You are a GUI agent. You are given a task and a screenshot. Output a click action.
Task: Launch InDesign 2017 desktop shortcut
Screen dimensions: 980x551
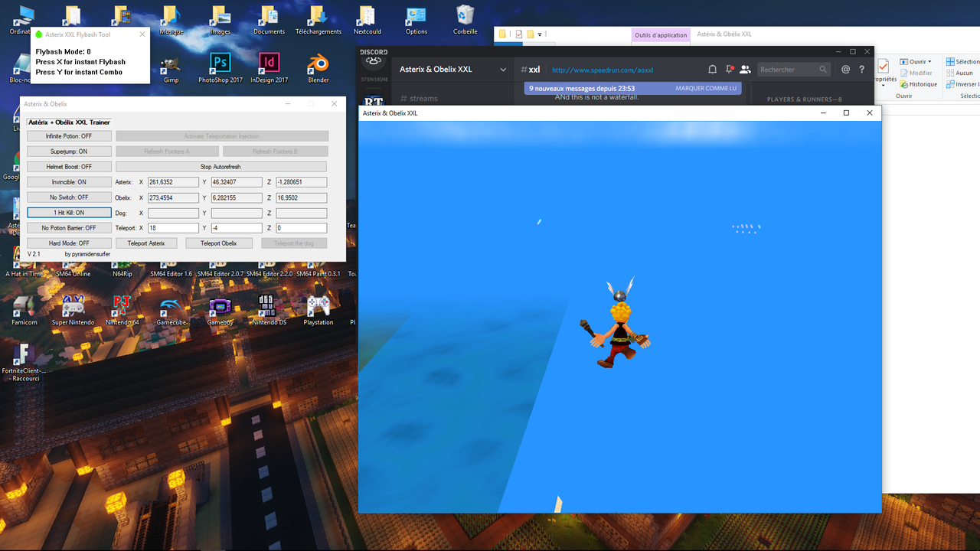click(269, 67)
